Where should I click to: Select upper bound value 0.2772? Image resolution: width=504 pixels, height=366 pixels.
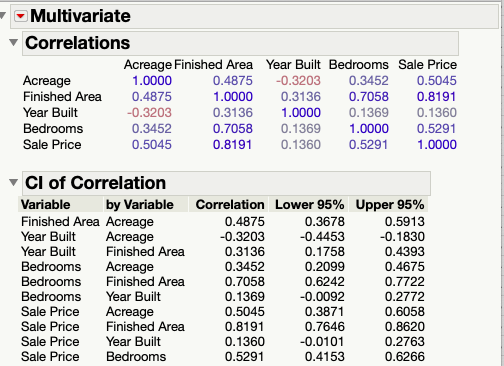[x=405, y=297]
